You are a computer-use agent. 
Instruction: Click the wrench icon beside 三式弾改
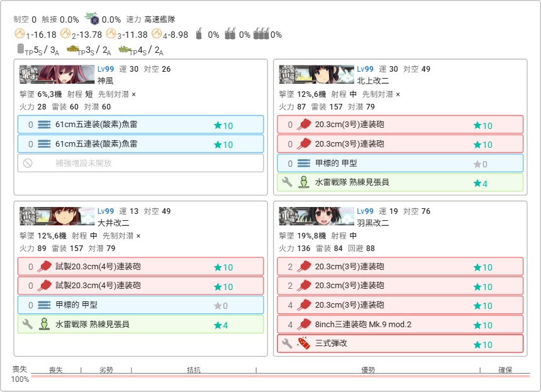coord(286,344)
